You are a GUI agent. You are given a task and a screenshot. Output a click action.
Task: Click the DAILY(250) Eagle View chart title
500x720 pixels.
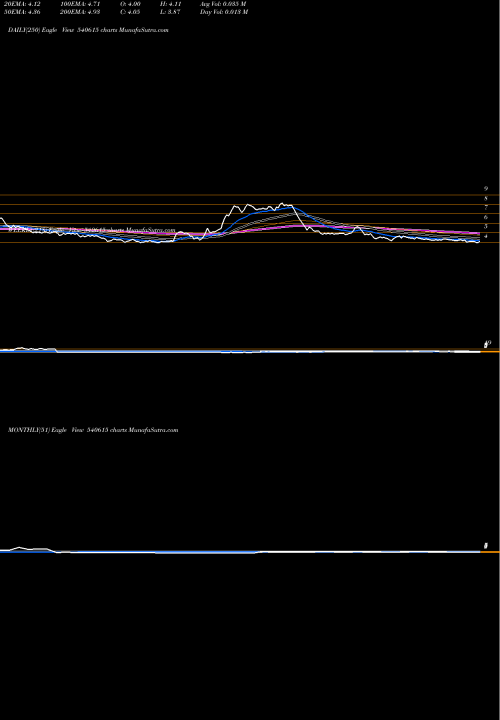coord(88,30)
